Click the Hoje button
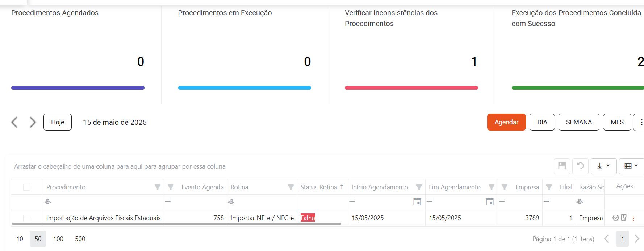The width and height of the screenshot is (644, 251). point(58,122)
